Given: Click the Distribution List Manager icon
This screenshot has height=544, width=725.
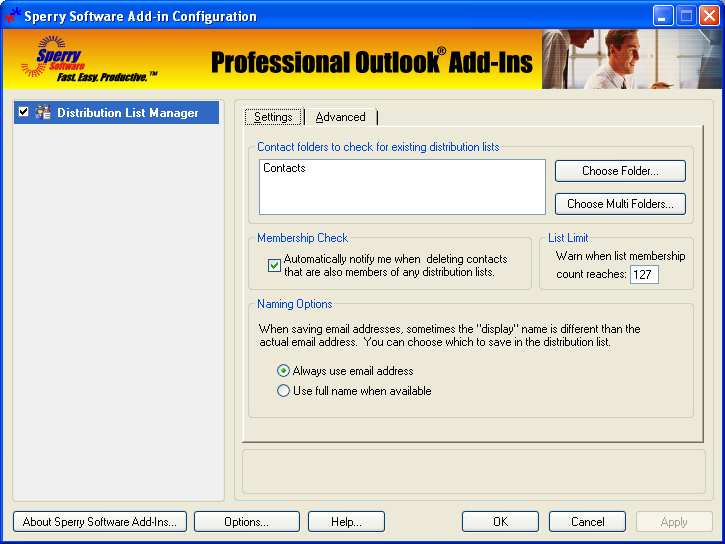Looking at the screenshot, I should [43, 112].
